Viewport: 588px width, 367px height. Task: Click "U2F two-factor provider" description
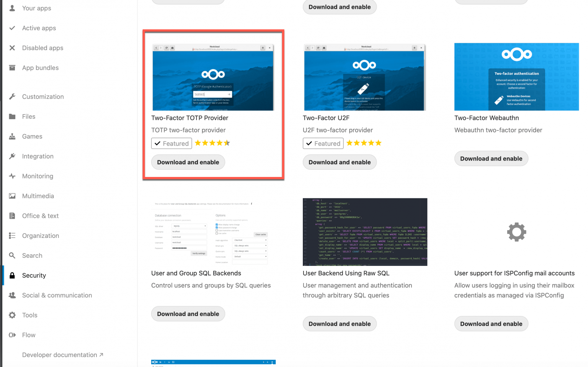coord(338,130)
